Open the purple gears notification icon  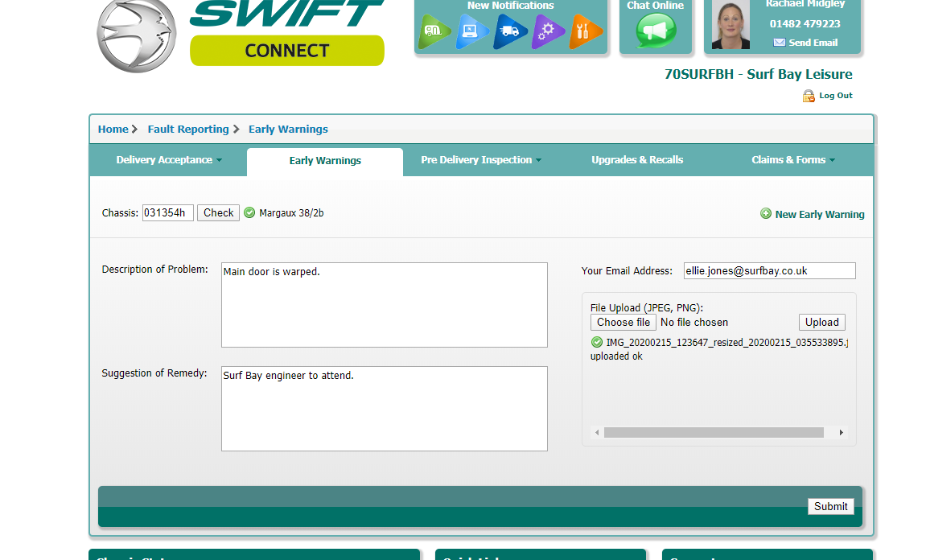coord(547,31)
